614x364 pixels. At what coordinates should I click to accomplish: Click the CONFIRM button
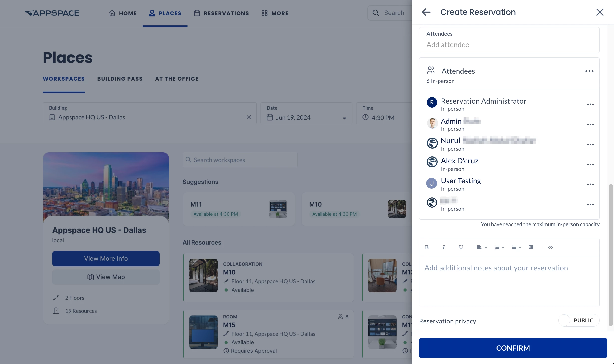513,348
